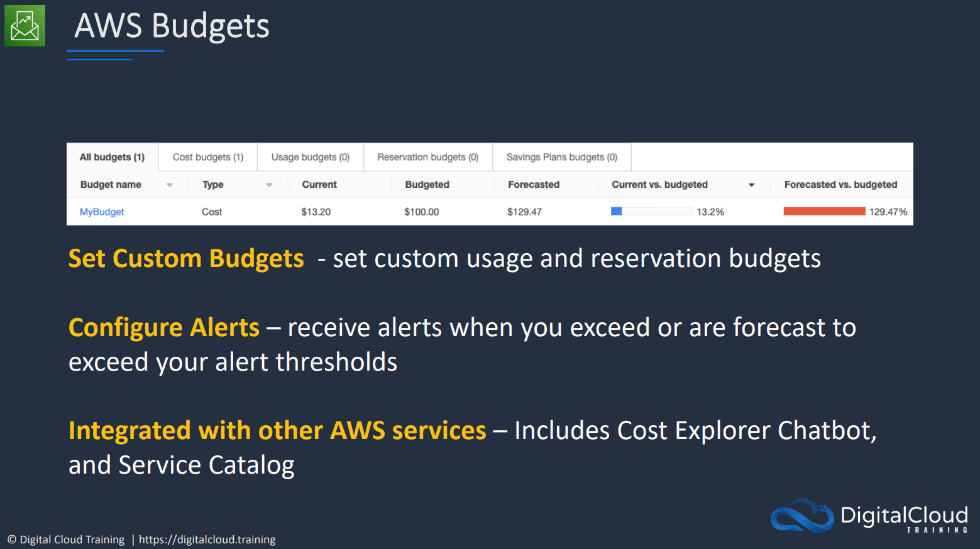The width and height of the screenshot is (980, 549).
Task: Open the https://digitalcloud.training footer link
Action: pyautogui.click(x=207, y=540)
